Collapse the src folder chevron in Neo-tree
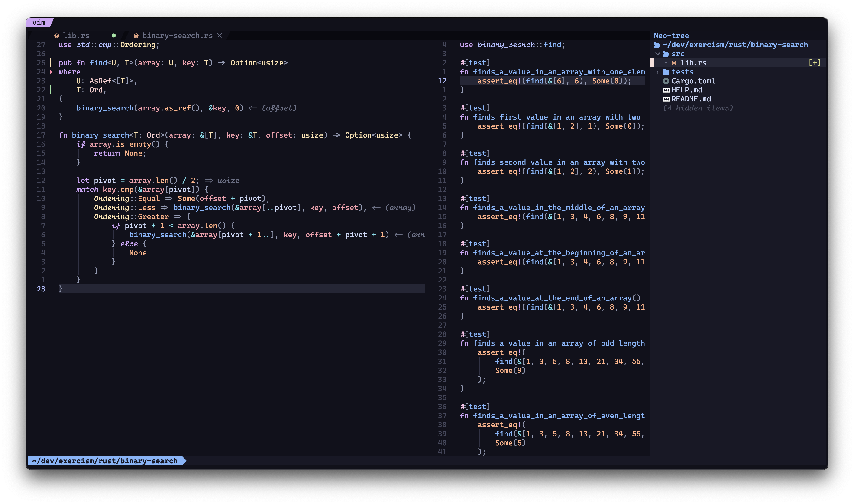Image resolution: width=854 pixels, height=504 pixels. tap(657, 54)
